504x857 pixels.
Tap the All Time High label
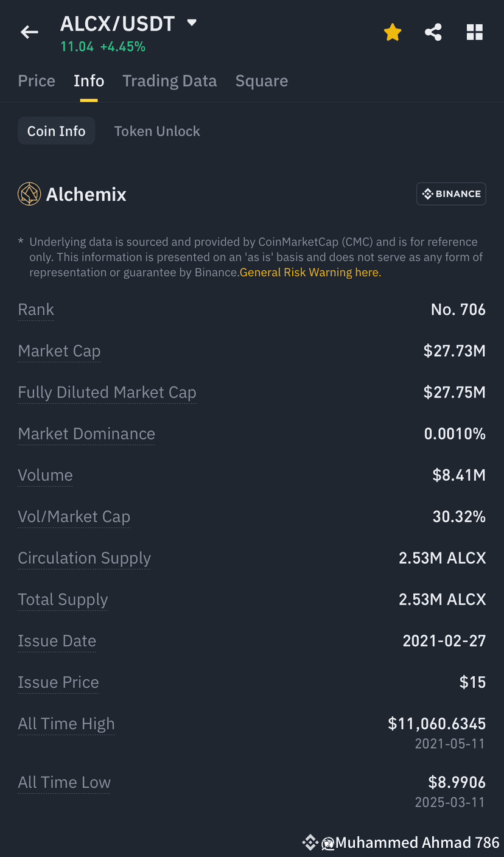pos(66,724)
